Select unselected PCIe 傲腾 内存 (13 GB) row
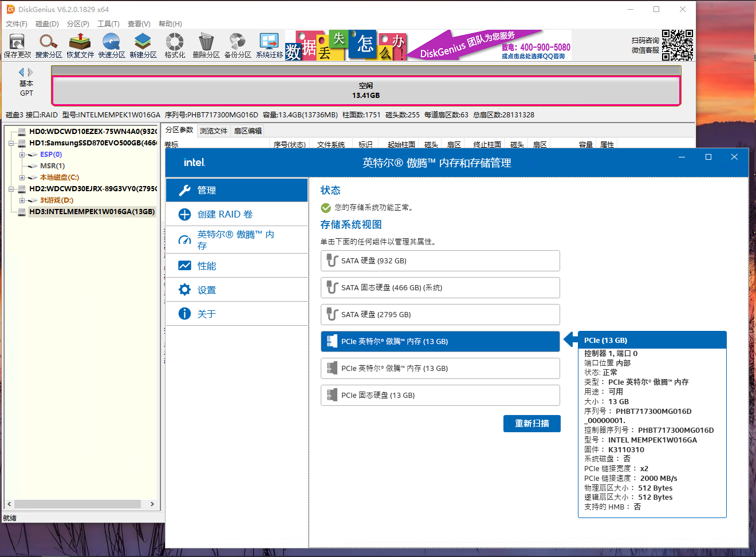This screenshot has width=756, height=557. (440, 368)
